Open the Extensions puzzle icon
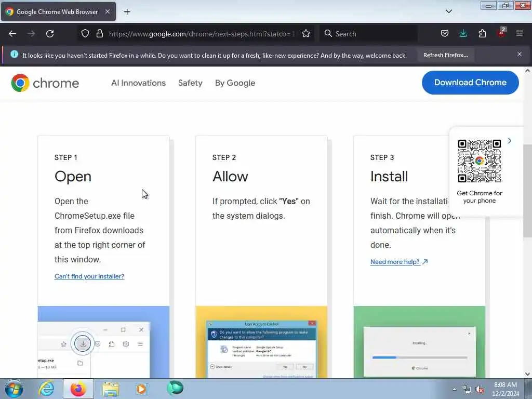Screen dimensions: 532x399 tap(482, 34)
